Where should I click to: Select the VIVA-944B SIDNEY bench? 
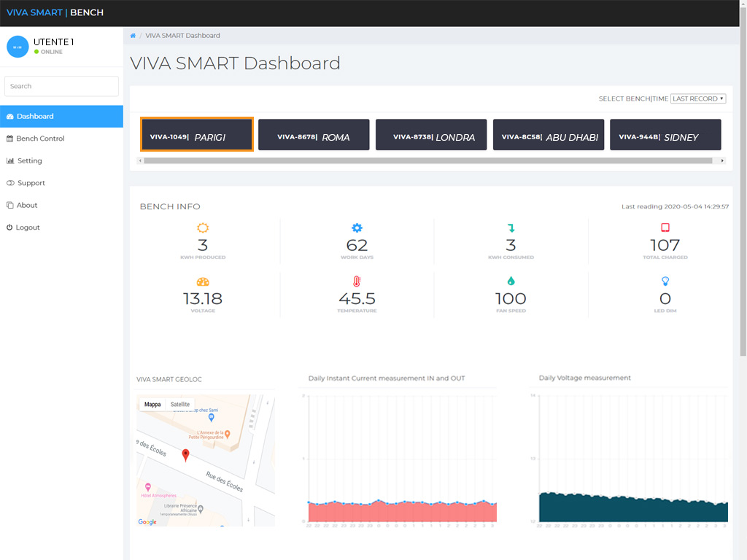pyautogui.click(x=665, y=135)
